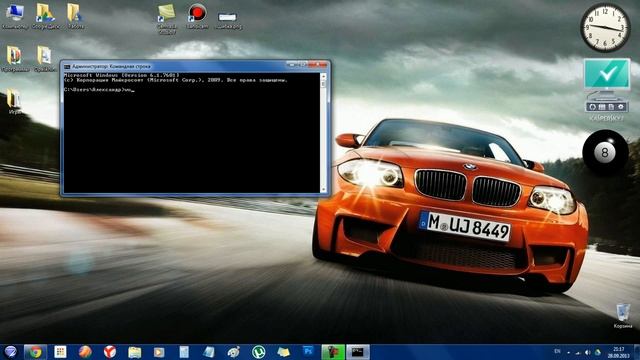Image resolution: width=640 pixels, height=360 pixels.
Task: Open the Recycle Bin (Корзина) icon
Action: click(x=623, y=316)
